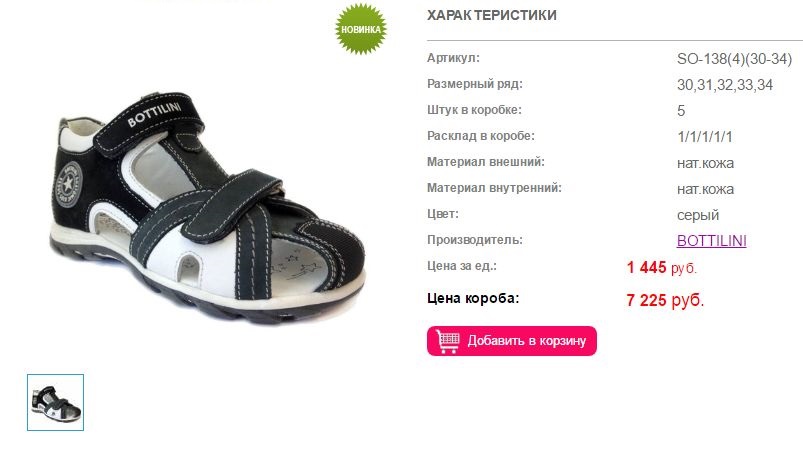The image size is (803, 457).
Task: Click the article code SO-138(4)(30-34)
Action: 734,59
